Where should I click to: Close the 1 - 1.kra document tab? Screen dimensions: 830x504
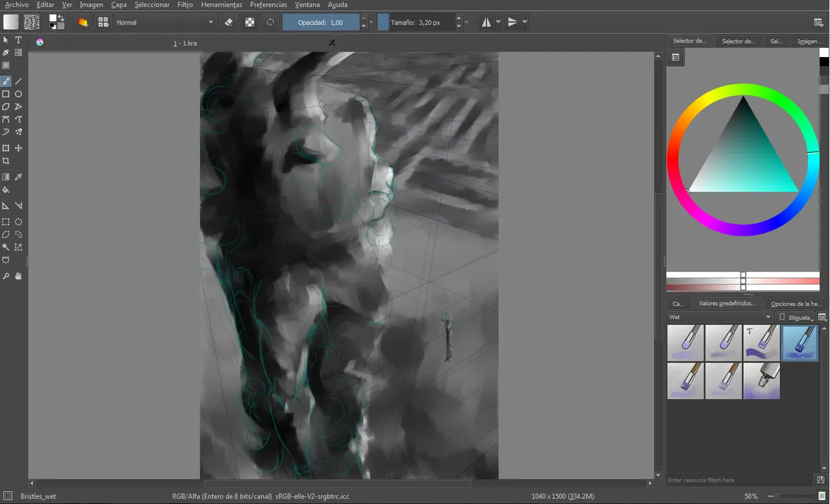point(332,42)
